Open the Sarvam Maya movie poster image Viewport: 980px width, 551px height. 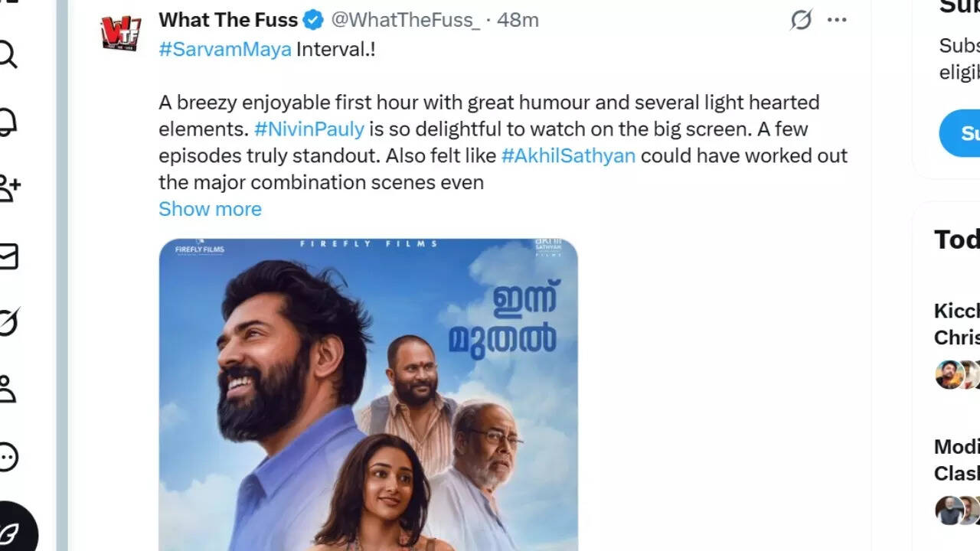point(368,394)
